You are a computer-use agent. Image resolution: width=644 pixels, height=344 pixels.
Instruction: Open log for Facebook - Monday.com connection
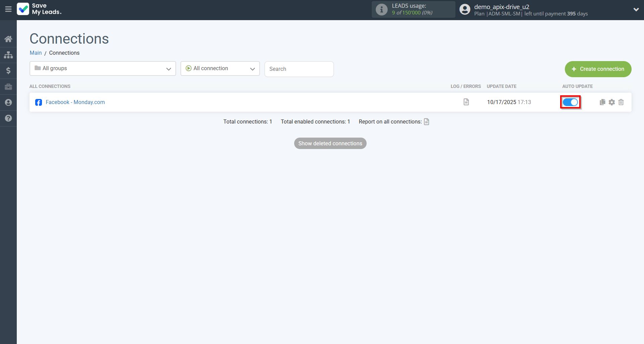[x=466, y=102]
